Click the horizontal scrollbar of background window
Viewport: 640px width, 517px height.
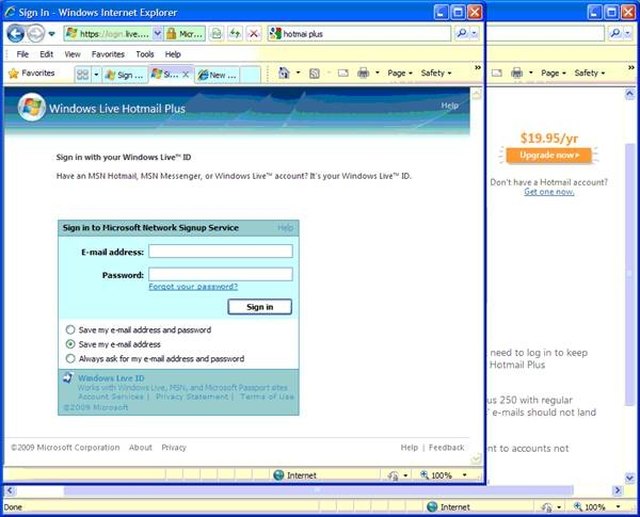pyautogui.click(x=318, y=490)
